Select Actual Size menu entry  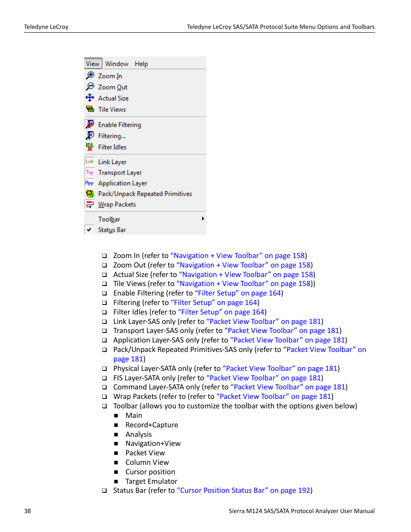click(113, 98)
